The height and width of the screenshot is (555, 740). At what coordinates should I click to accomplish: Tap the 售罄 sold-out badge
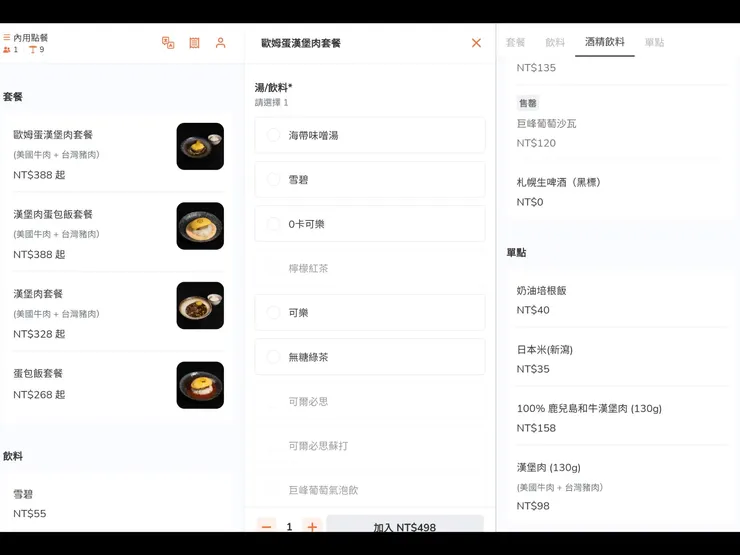[x=528, y=103]
